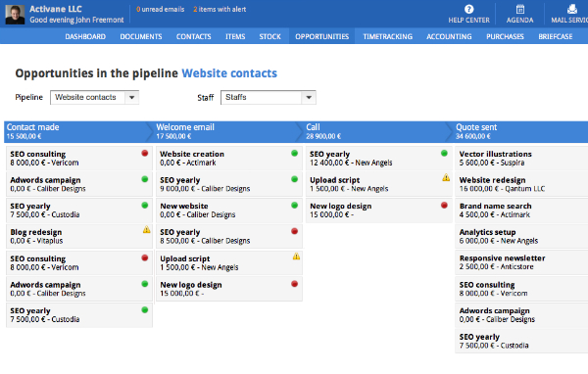The width and height of the screenshot is (588, 374).
Task: Open Website redesign Qantum LLC opportunity
Action: point(521,184)
